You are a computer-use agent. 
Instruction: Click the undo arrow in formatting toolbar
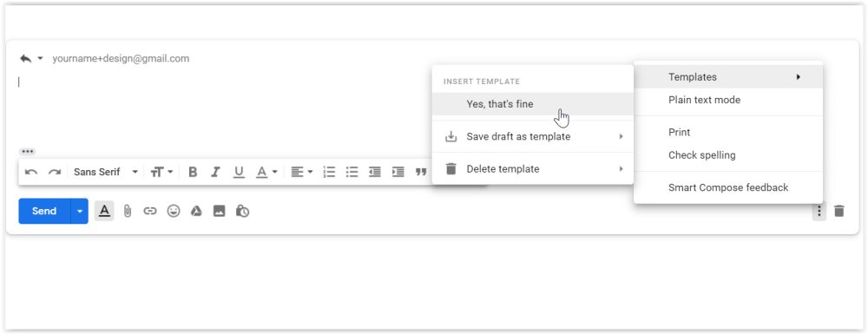31,172
